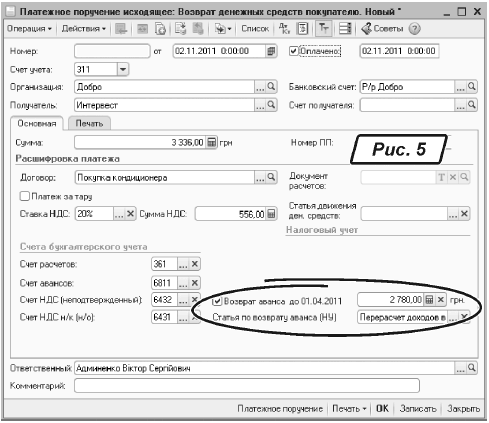
Task: Switch to the Печать tab
Action: click(x=89, y=123)
